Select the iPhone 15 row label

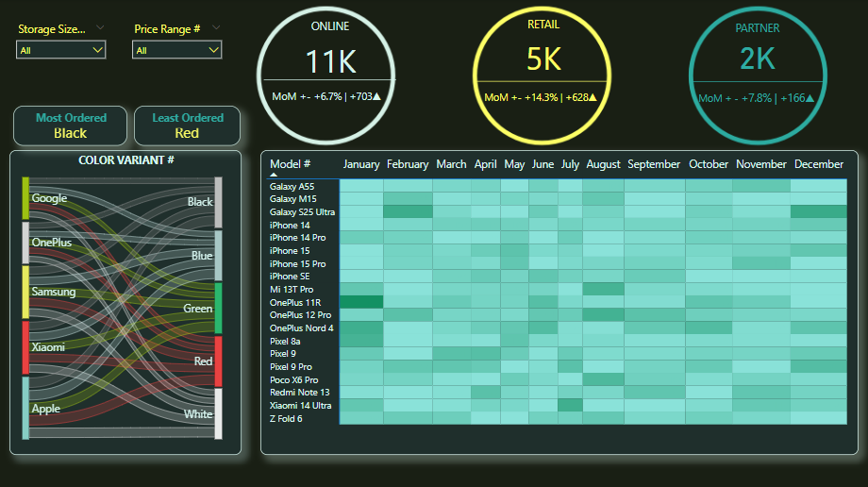[x=290, y=251]
